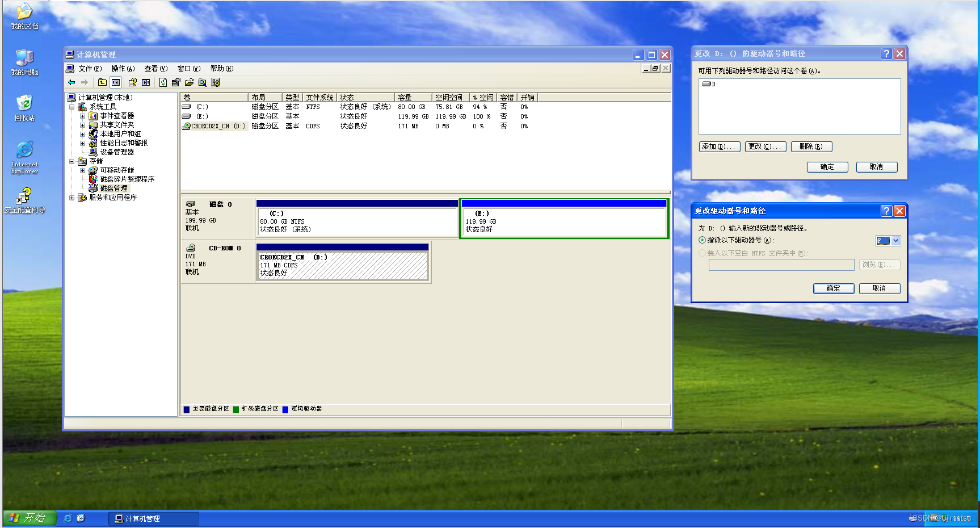
Task: Select the 性能日志和警报 tree icon
Action: (93, 143)
